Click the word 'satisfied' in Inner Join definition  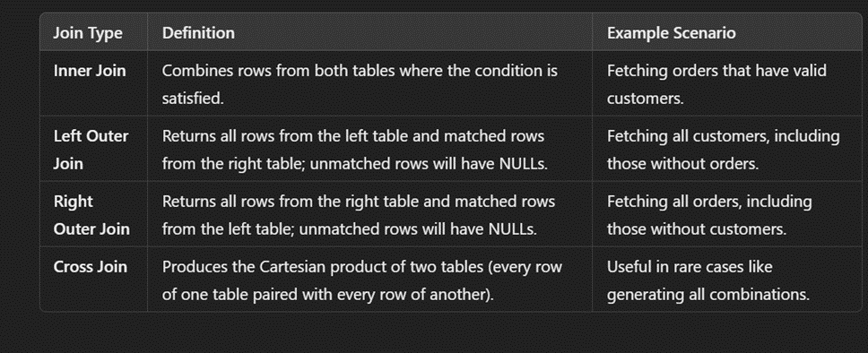click(187, 99)
